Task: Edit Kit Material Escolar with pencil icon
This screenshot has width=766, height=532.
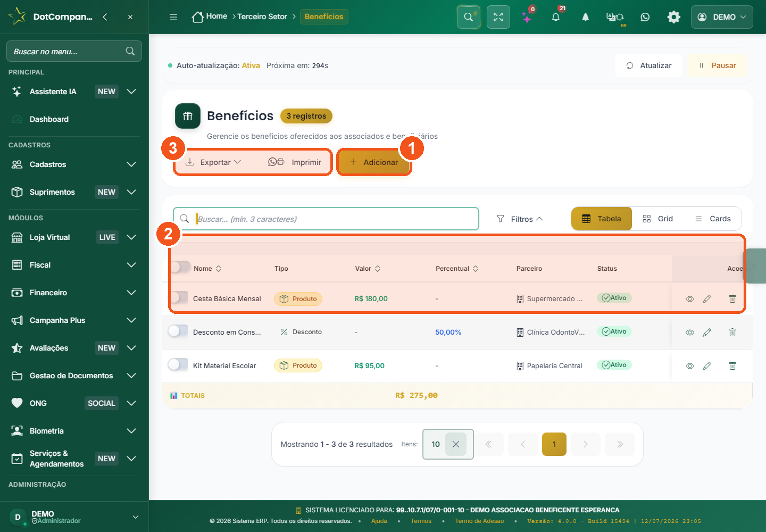Action: click(707, 366)
